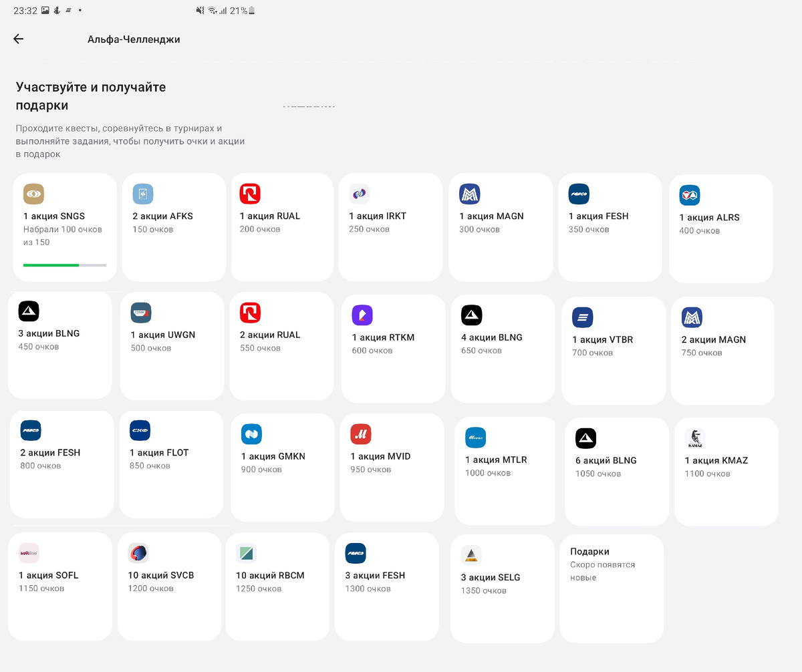Go back using the arrow icon
Viewport: 802px width, 672px height.
(x=18, y=39)
